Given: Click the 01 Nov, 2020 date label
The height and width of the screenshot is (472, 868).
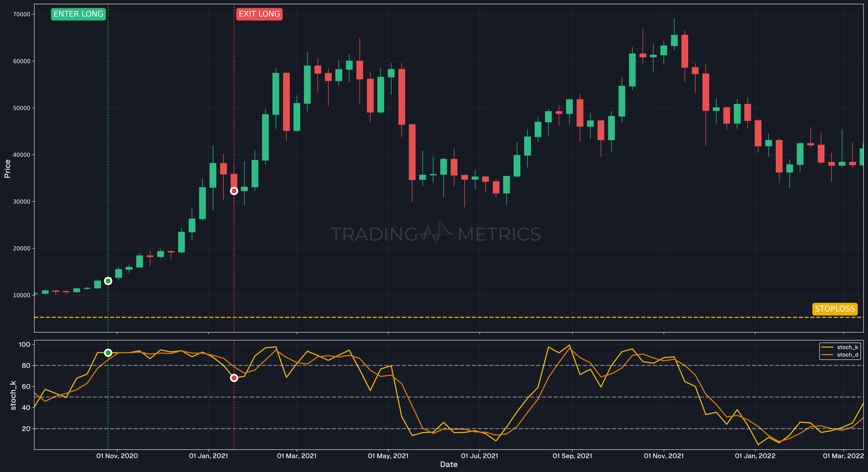Looking at the screenshot, I should (x=117, y=456).
